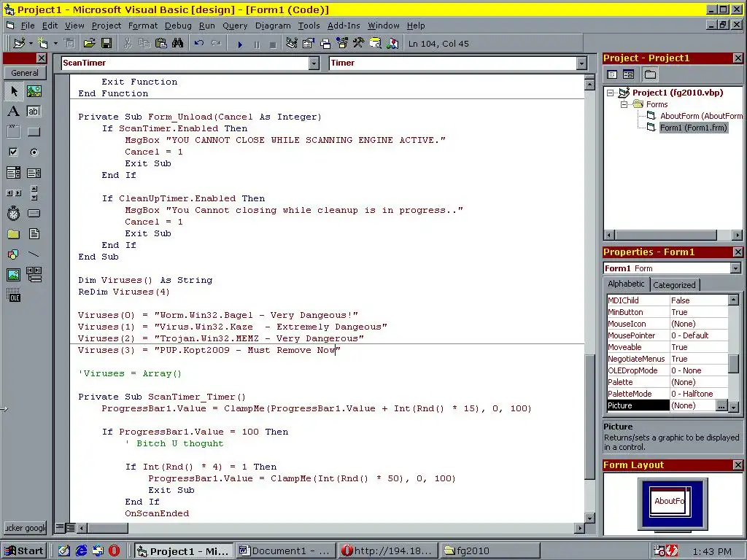Open the Properties Window toolbar icon
This screenshot has height=560, width=747.
pos(309,44)
